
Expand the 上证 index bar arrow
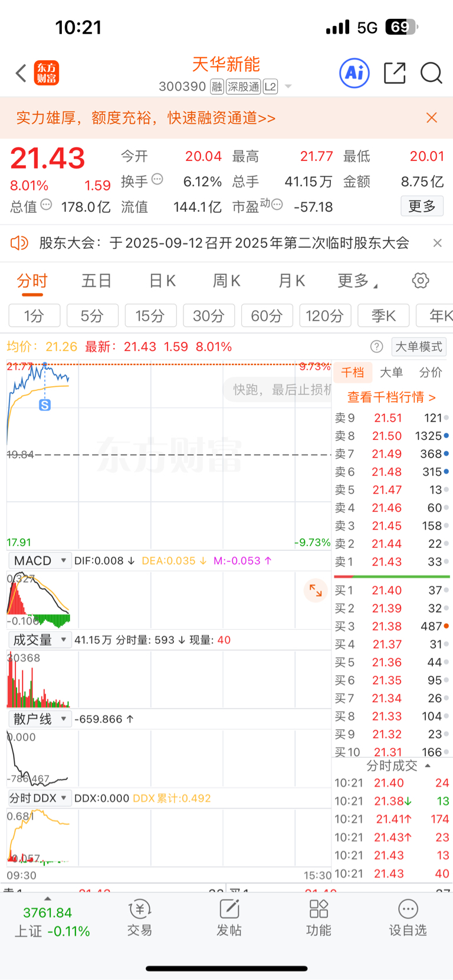click(48, 899)
